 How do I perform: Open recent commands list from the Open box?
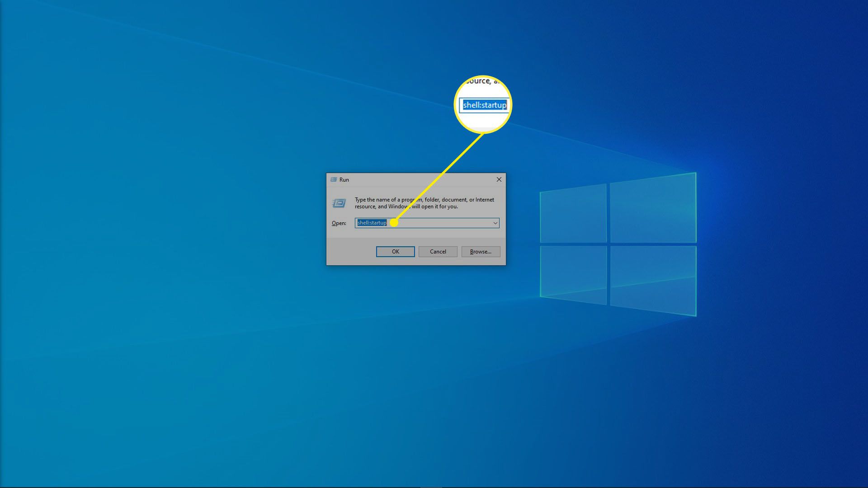tap(495, 223)
